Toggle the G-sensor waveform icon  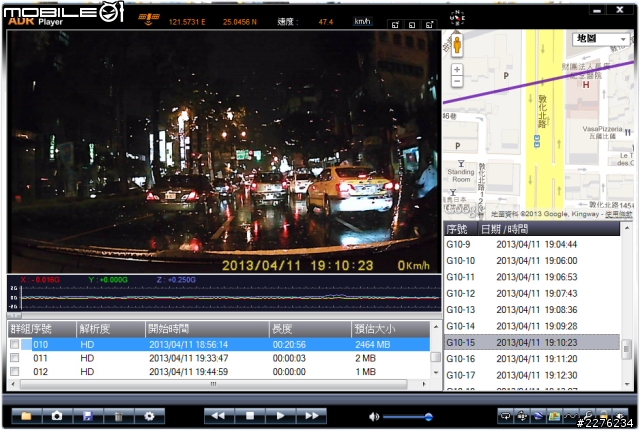[571, 416]
